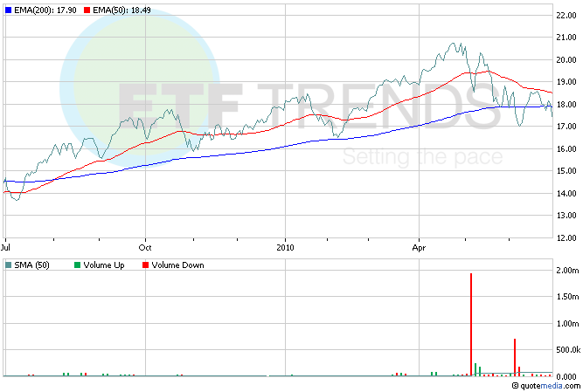Click the 17.00 price axis label

566,127
